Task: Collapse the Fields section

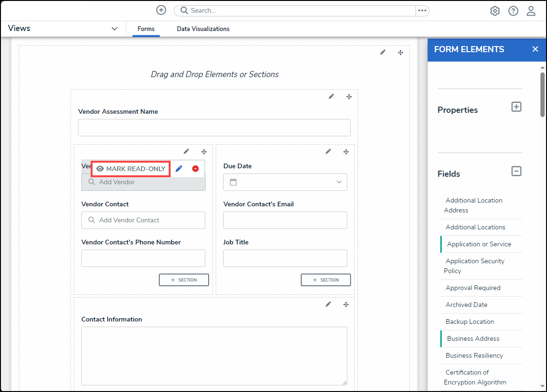Action: point(516,171)
